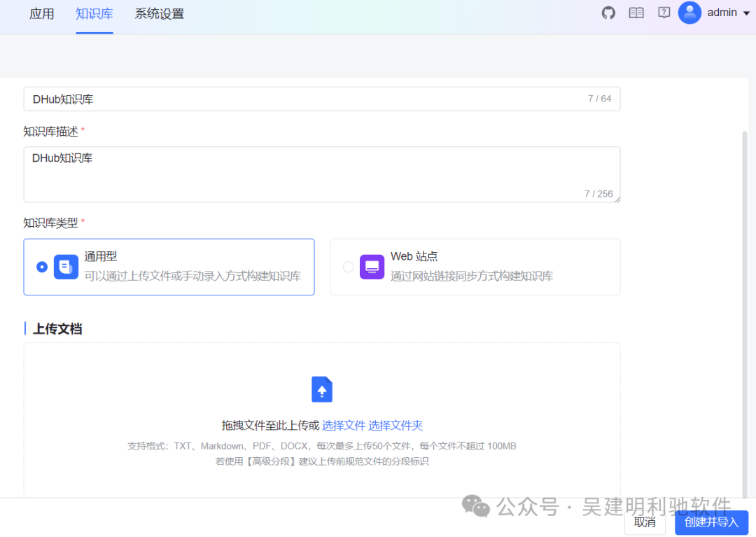This screenshot has height=537, width=756.
Task: Click the 可以通过上传文件或手动录入方式构建知识库 description
Action: point(193,277)
